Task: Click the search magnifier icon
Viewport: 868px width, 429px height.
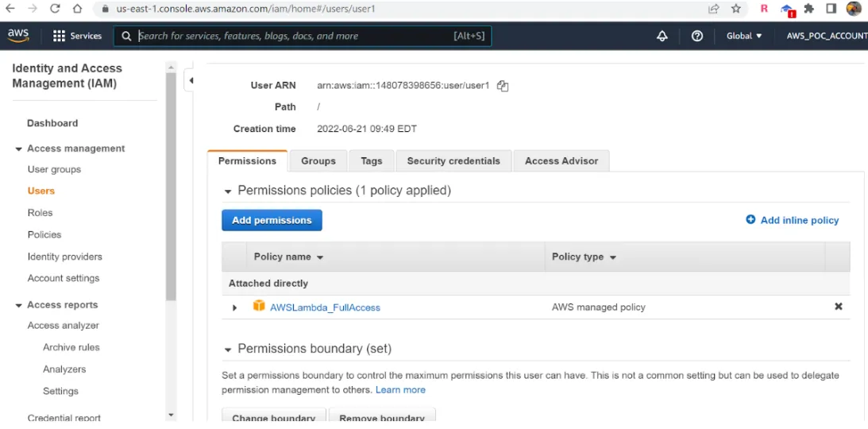Action: (x=126, y=36)
